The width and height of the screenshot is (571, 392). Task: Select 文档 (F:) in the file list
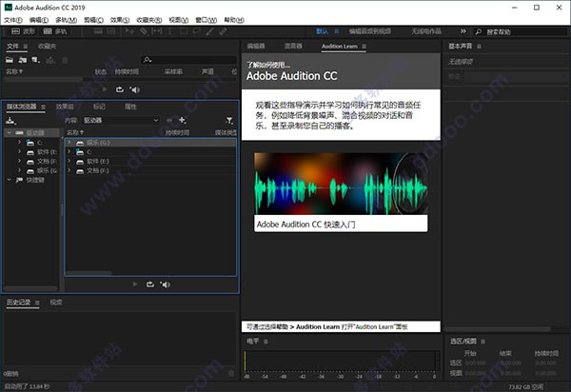point(150,170)
